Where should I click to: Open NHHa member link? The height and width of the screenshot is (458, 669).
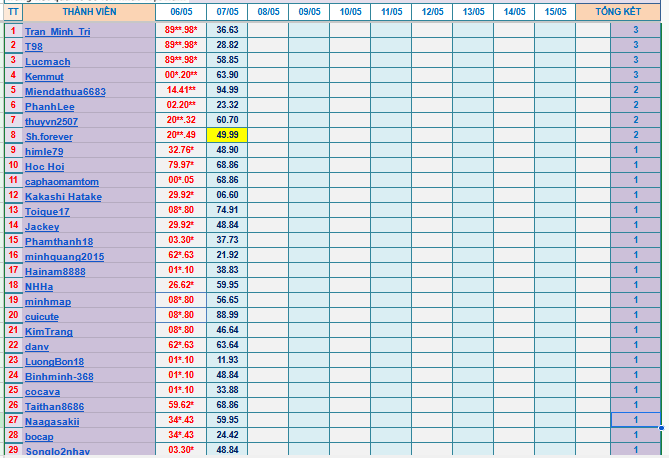[39, 286]
